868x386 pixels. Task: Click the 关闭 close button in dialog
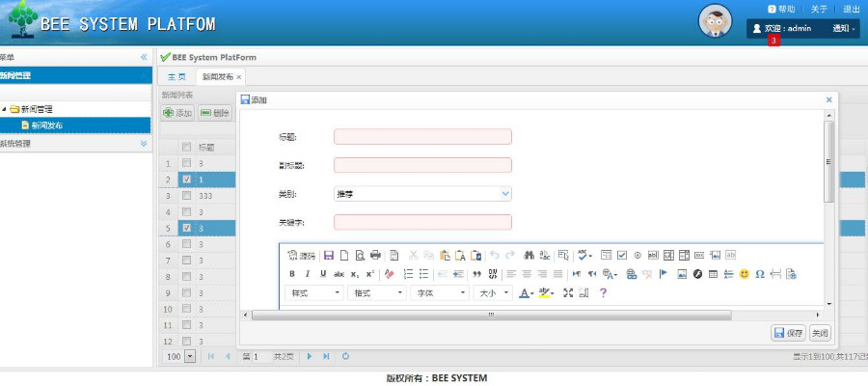(x=820, y=333)
